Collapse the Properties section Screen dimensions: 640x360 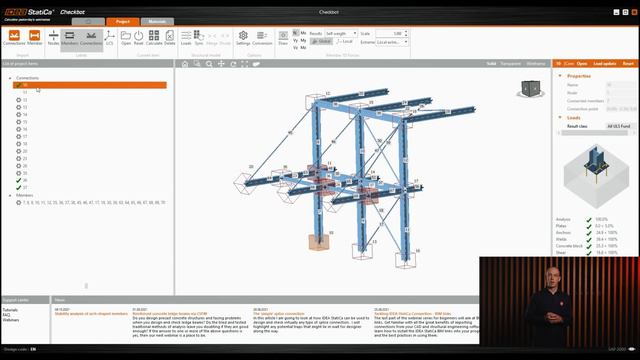[560, 76]
